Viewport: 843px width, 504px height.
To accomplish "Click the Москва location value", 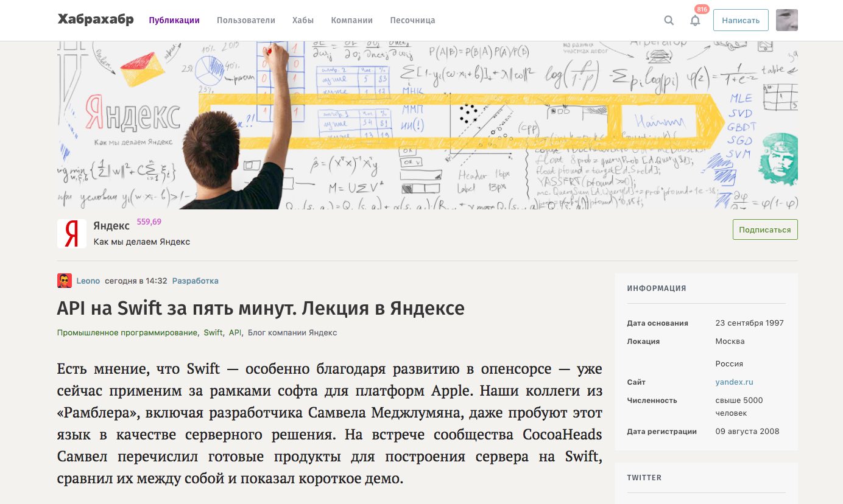I will point(730,341).
